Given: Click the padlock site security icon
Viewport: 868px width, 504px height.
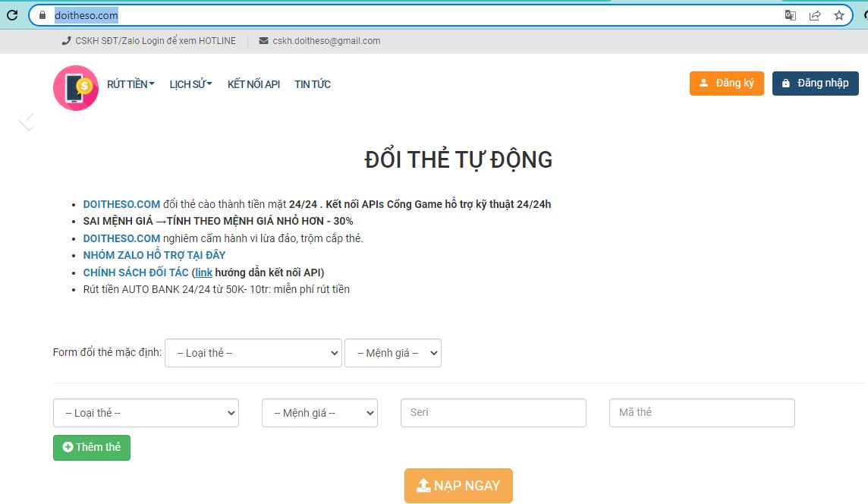Looking at the screenshot, I should (42, 15).
